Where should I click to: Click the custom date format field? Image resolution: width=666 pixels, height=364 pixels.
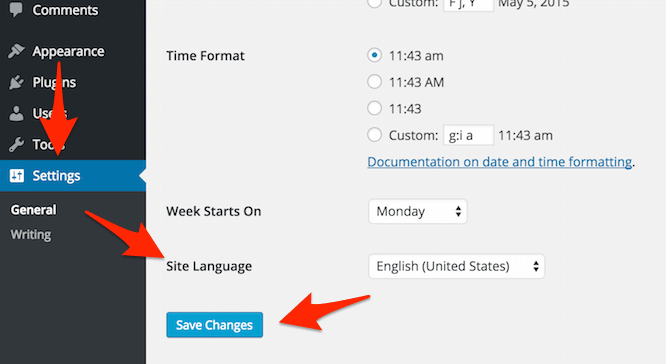click(x=468, y=5)
